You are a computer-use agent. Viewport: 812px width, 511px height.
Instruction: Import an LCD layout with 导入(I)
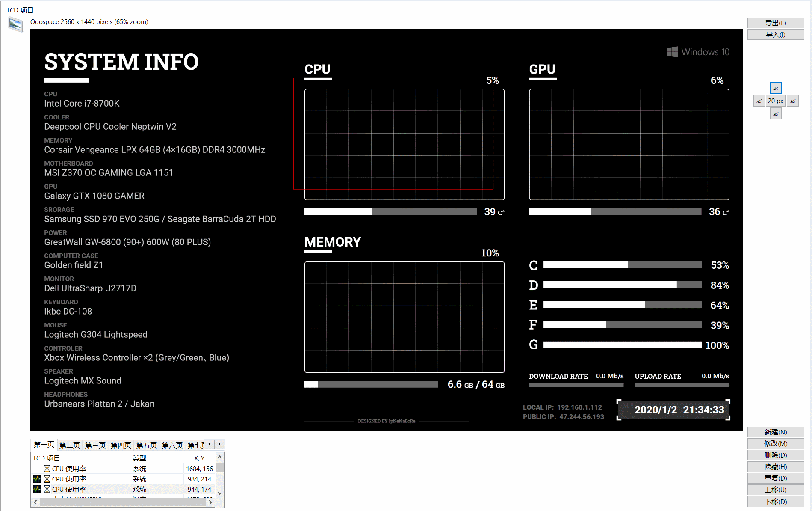pyautogui.click(x=776, y=34)
